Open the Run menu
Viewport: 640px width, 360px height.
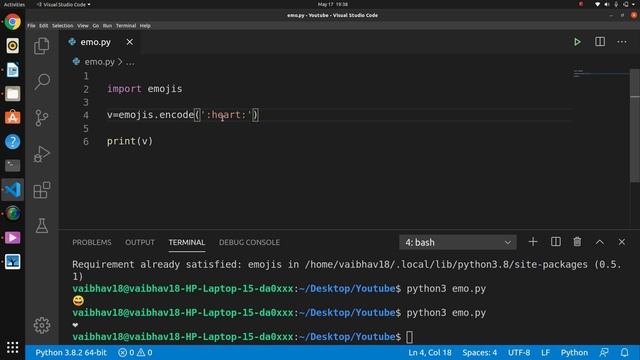pos(107,26)
